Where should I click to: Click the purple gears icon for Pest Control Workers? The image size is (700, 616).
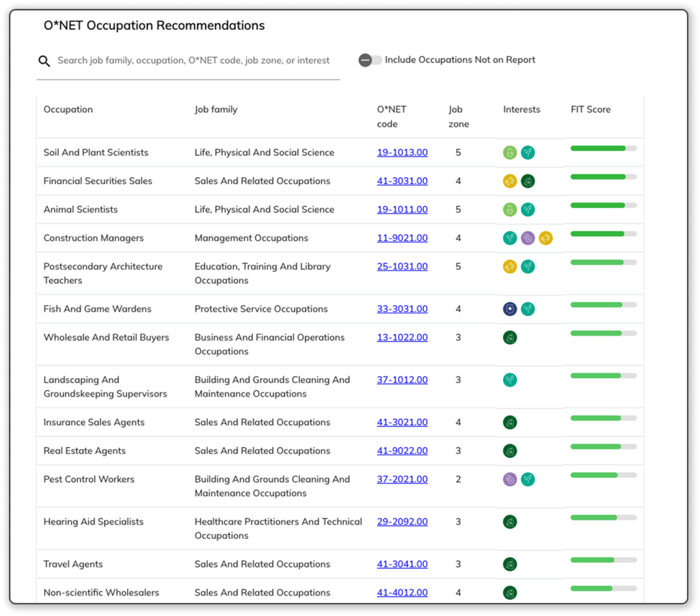(x=510, y=479)
